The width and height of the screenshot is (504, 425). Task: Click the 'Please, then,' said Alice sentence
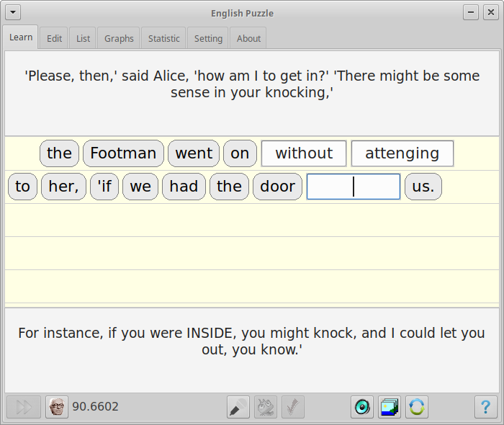coord(252,84)
